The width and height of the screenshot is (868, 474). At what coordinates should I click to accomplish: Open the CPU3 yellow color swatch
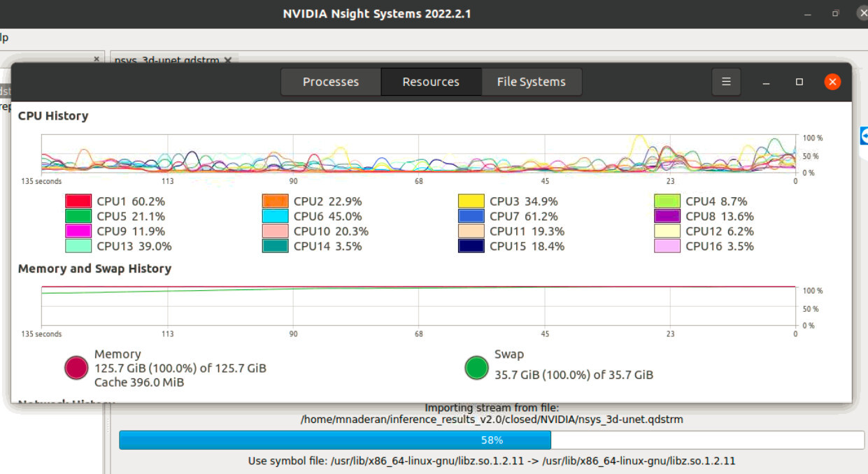[x=471, y=201]
